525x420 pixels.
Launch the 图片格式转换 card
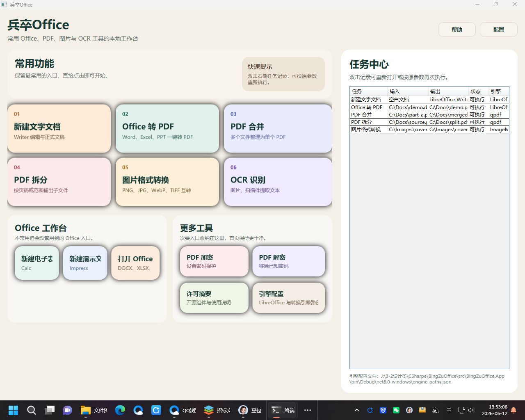pos(167,182)
